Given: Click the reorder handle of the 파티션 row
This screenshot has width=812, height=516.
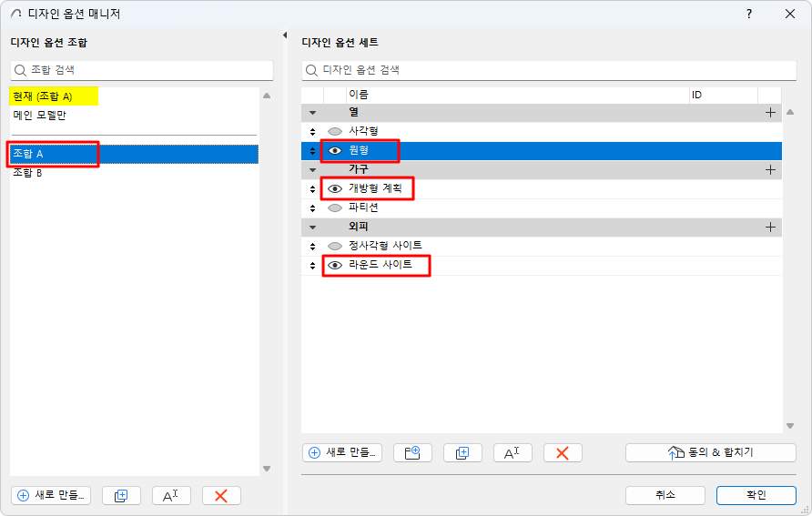Looking at the screenshot, I should [x=312, y=208].
